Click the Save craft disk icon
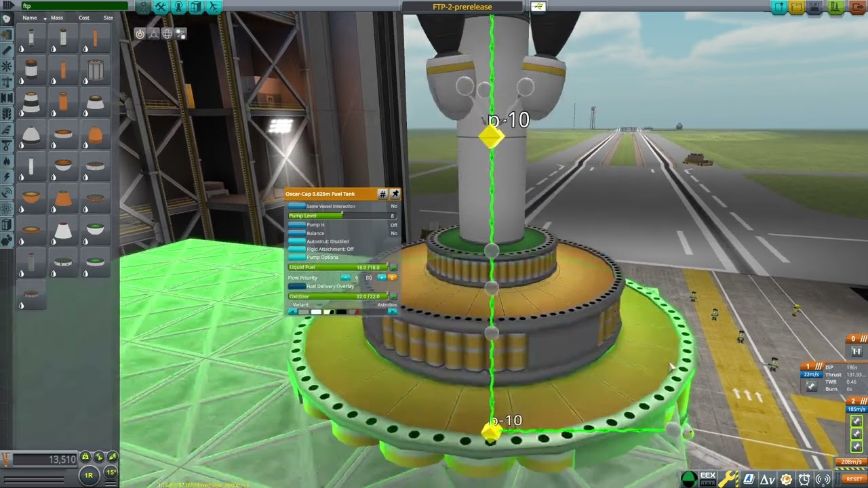This screenshot has width=868, height=488. click(x=815, y=7)
